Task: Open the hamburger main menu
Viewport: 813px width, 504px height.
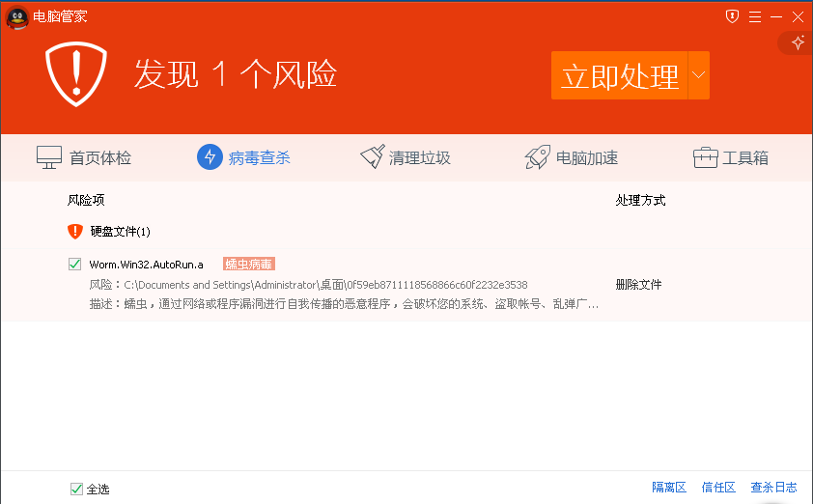Action: pyautogui.click(x=754, y=16)
